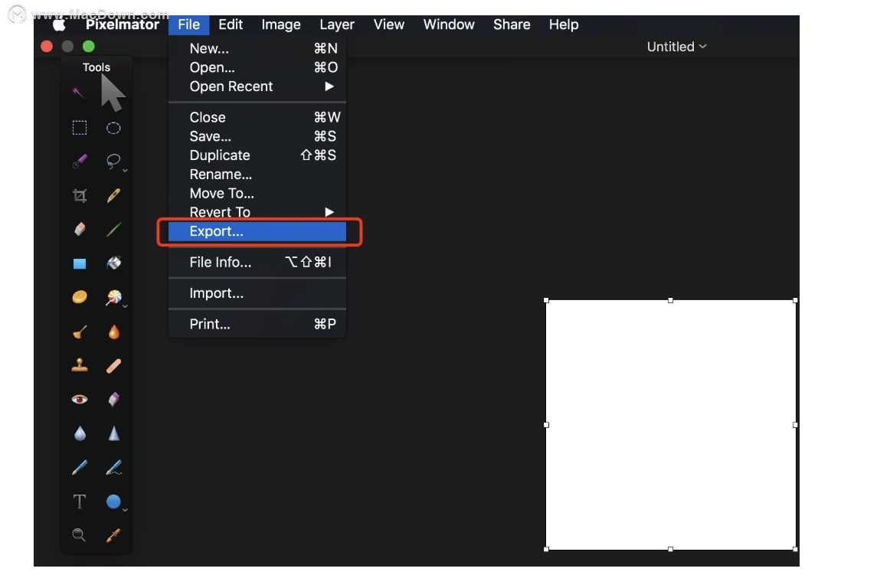
Task: Select the Red Eye removal tool
Action: pyautogui.click(x=79, y=399)
